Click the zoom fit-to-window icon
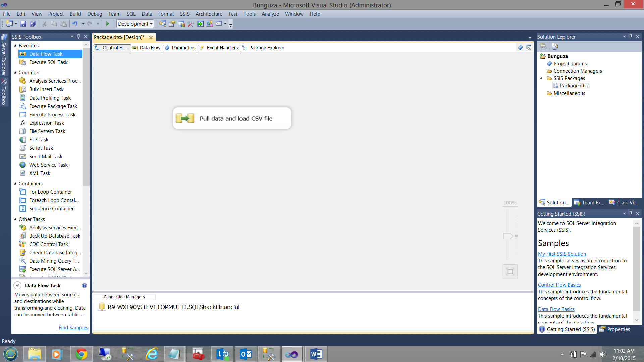This screenshot has height=362, width=644. (x=510, y=271)
